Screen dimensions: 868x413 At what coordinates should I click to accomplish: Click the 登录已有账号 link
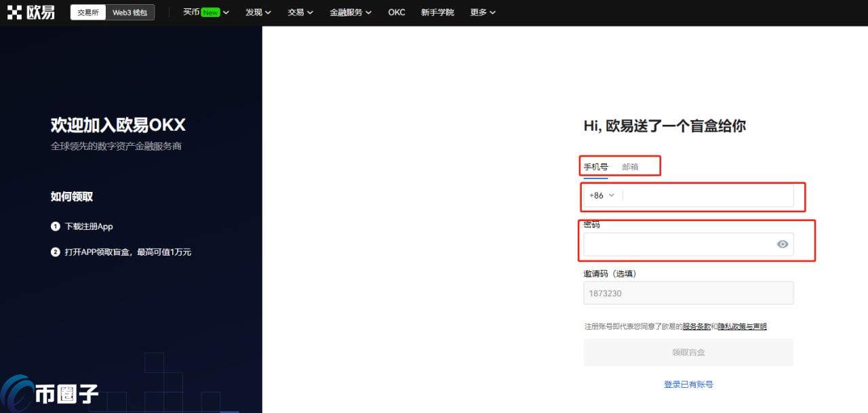pos(688,384)
